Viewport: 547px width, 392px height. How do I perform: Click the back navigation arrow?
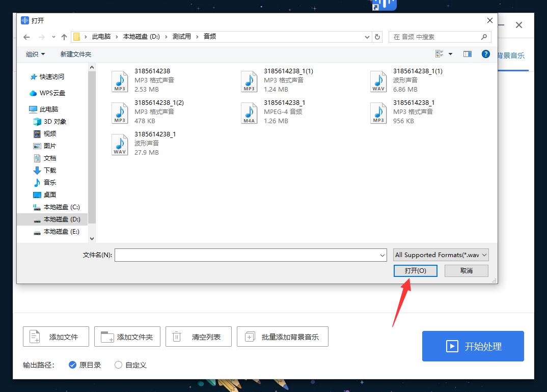coord(26,37)
